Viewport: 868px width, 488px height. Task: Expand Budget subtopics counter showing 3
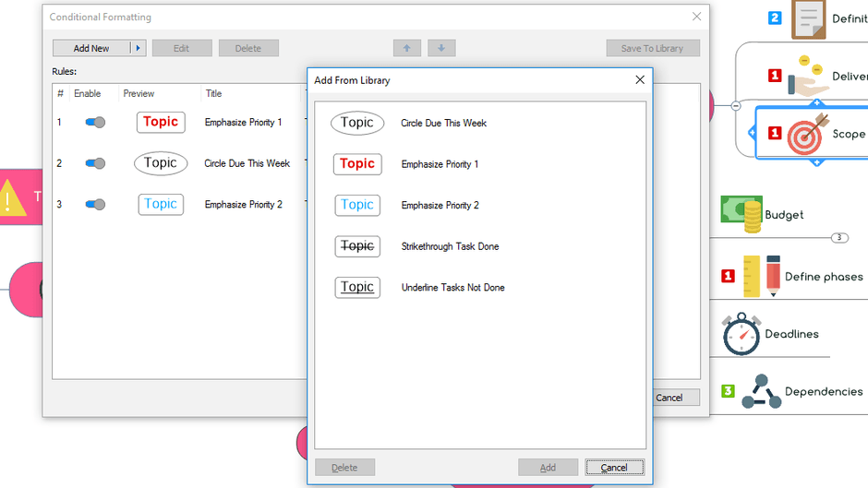click(x=839, y=238)
